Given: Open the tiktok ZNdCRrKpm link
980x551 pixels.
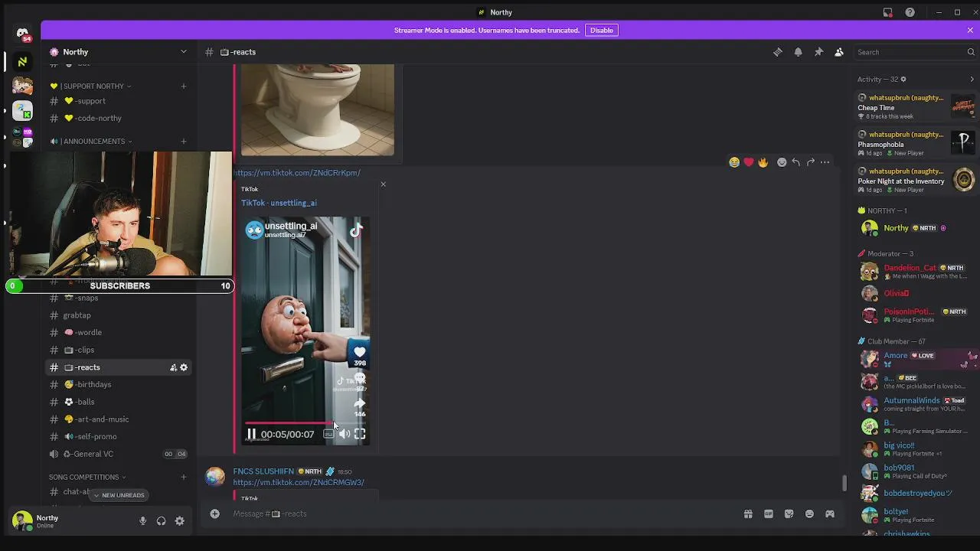Looking at the screenshot, I should 297,173.
